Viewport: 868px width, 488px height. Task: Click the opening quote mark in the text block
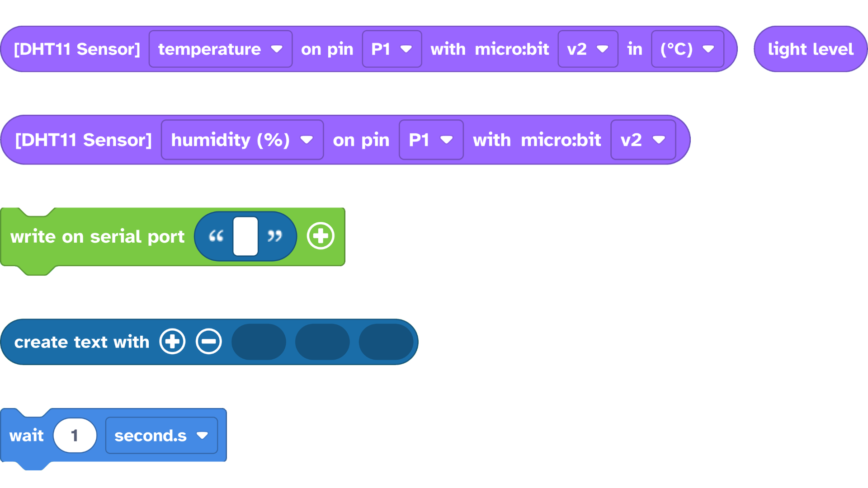pyautogui.click(x=216, y=236)
